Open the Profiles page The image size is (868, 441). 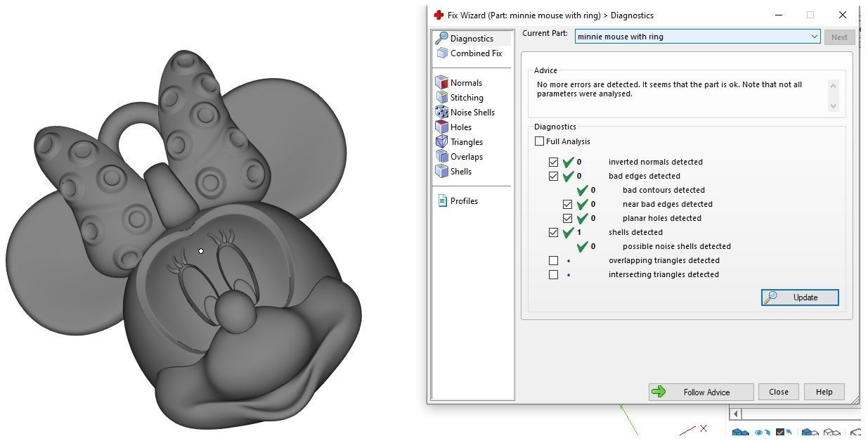[x=458, y=201]
